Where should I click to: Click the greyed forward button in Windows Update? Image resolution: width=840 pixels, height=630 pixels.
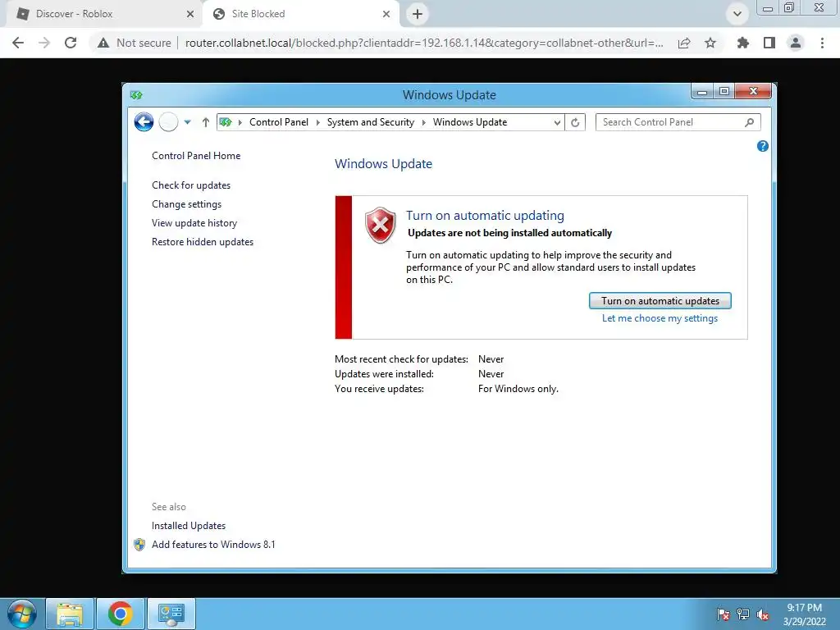coord(168,122)
